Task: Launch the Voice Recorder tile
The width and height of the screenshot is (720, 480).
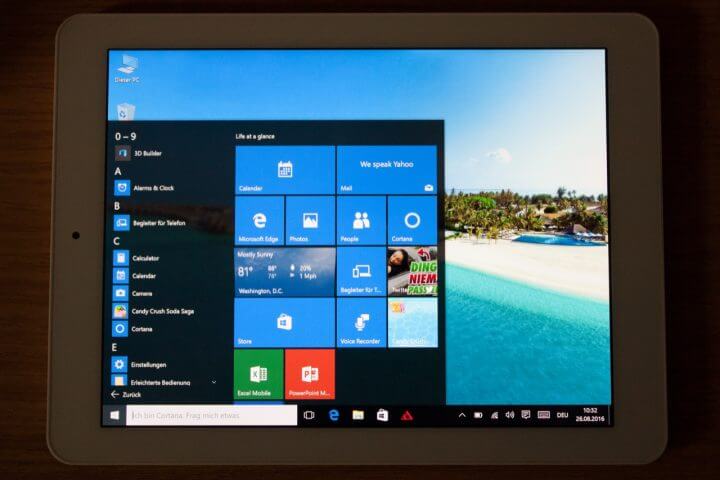Action: pos(361,323)
